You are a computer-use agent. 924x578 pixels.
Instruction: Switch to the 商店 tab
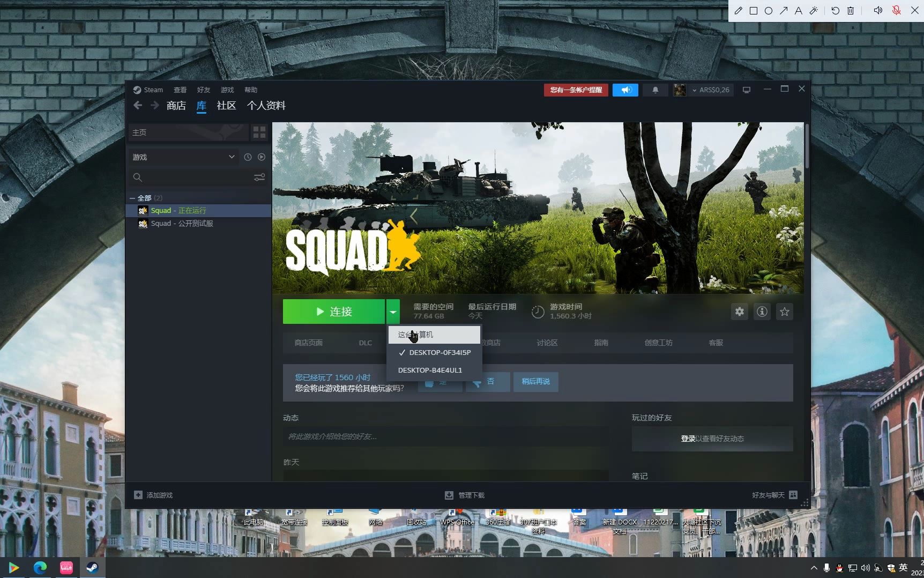(x=176, y=106)
